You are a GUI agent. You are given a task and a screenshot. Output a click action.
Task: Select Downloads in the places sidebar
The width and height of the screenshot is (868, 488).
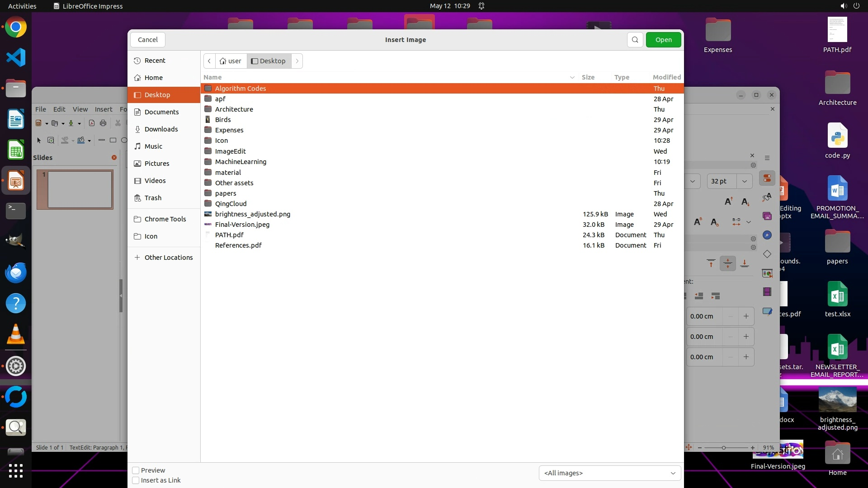161,129
